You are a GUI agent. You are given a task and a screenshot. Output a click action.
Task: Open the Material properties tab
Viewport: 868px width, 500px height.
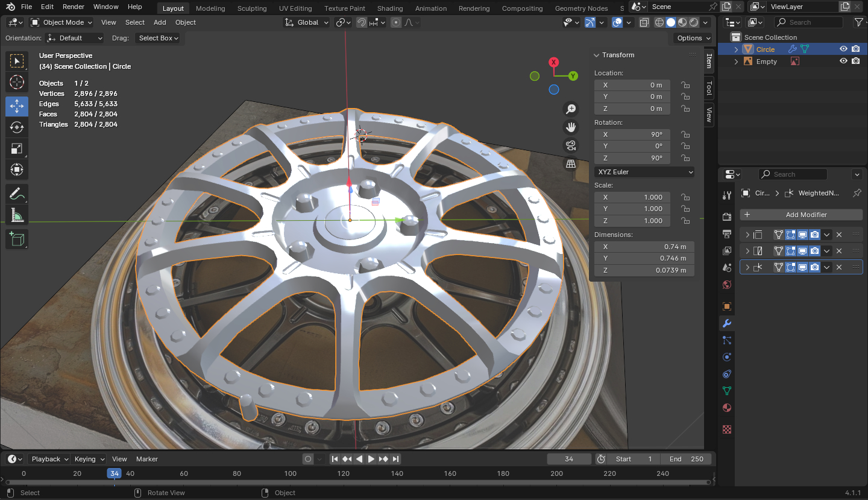(727, 408)
